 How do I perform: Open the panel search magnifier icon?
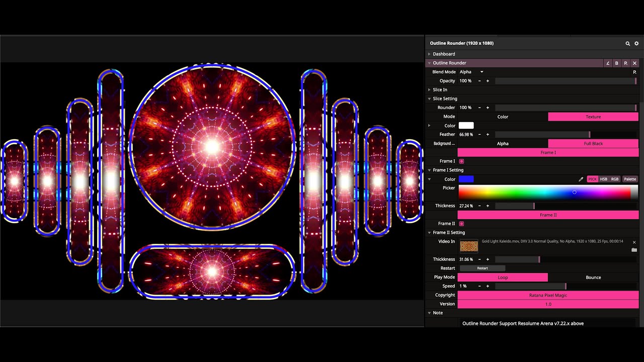(x=627, y=44)
